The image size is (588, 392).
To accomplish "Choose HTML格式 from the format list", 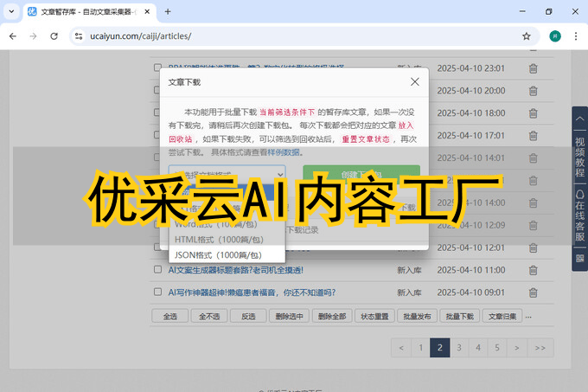I will (227, 238).
